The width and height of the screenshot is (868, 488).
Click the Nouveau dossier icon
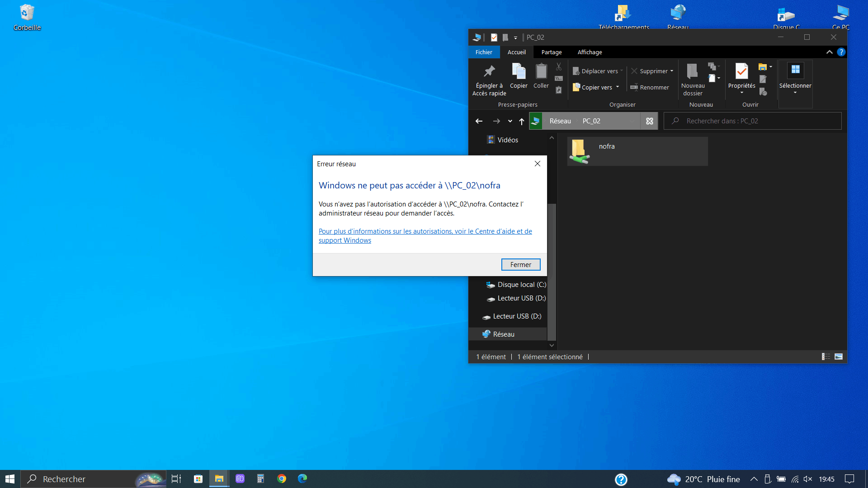692,71
